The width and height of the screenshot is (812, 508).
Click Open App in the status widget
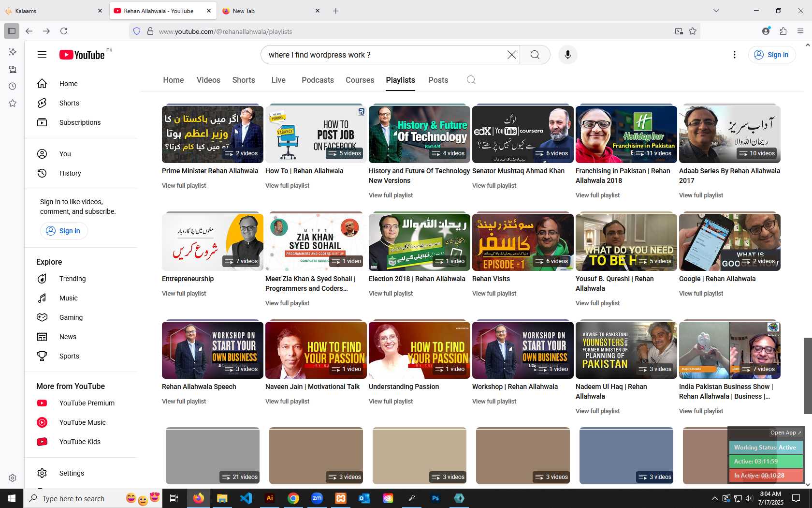(x=785, y=433)
